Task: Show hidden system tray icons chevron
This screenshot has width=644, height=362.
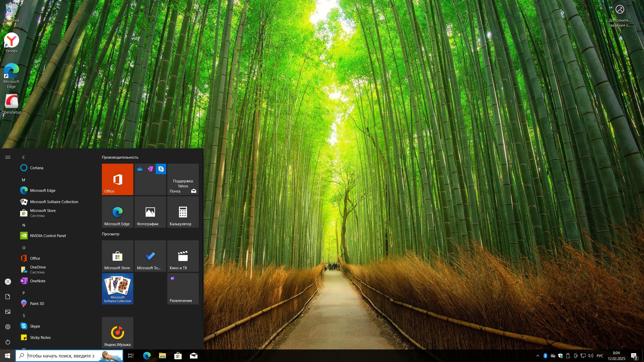Action: [538, 356]
